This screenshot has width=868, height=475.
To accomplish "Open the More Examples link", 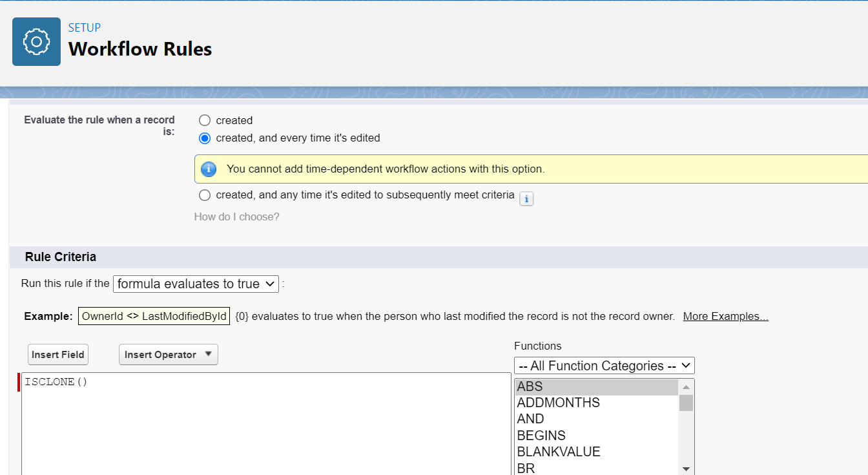I will tap(725, 316).
